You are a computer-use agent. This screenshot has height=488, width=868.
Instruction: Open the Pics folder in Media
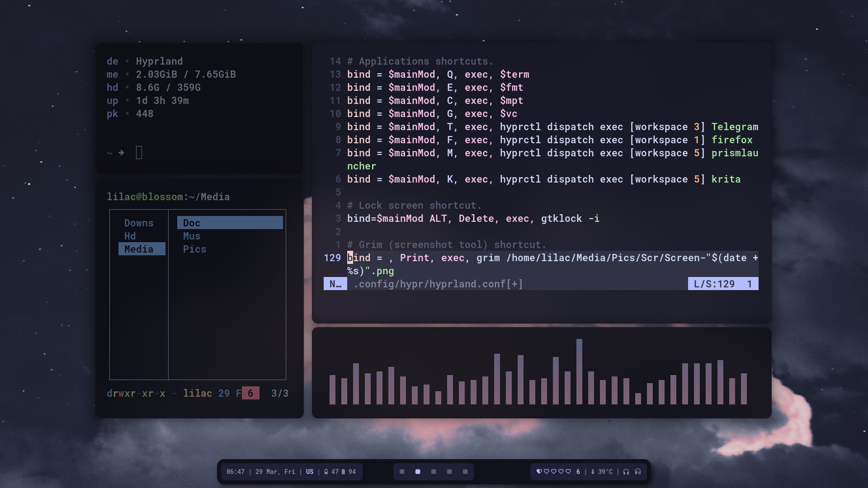pos(194,249)
